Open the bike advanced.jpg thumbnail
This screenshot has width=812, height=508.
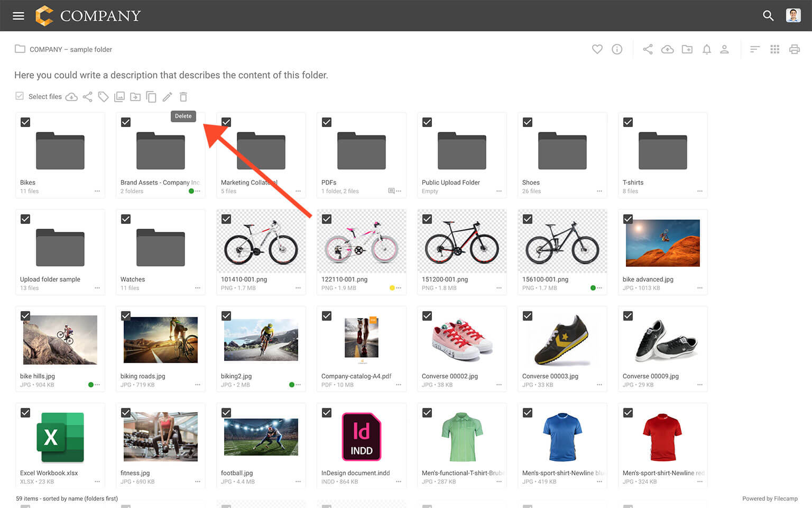click(x=662, y=243)
